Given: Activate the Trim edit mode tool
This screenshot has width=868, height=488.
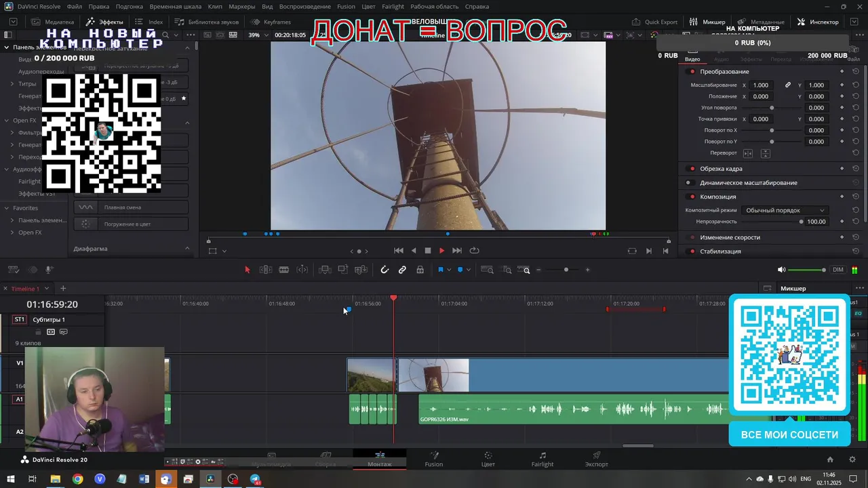Looking at the screenshot, I should (266, 270).
